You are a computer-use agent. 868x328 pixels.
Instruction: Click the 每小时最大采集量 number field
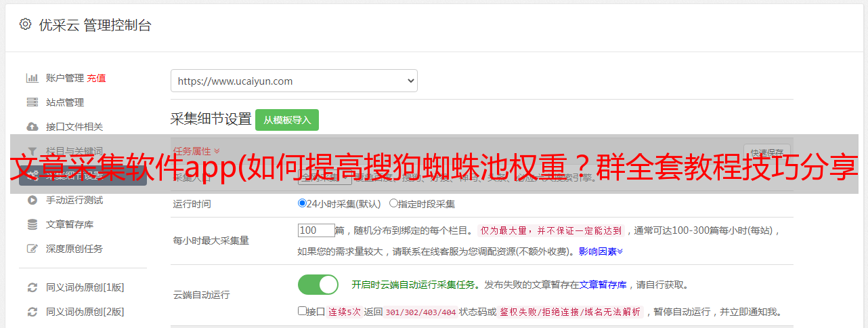coord(316,230)
